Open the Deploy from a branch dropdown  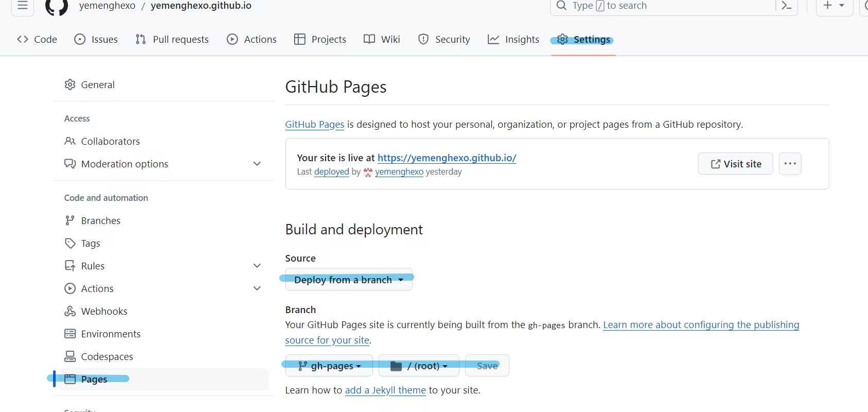tap(349, 280)
